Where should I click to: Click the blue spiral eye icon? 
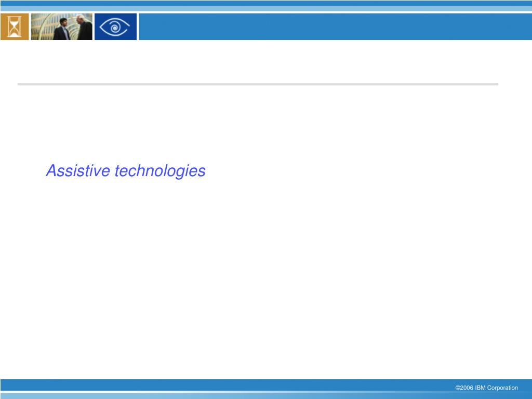[x=116, y=27]
